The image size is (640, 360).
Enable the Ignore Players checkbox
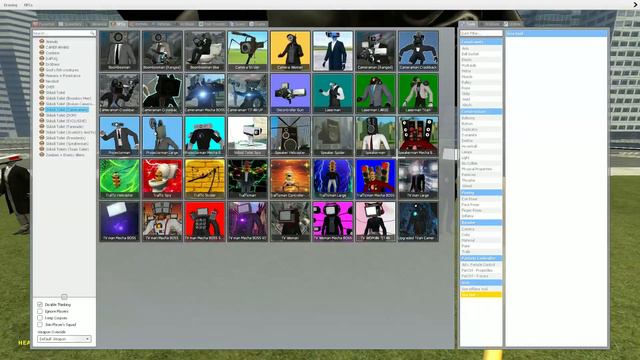click(x=40, y=311)
